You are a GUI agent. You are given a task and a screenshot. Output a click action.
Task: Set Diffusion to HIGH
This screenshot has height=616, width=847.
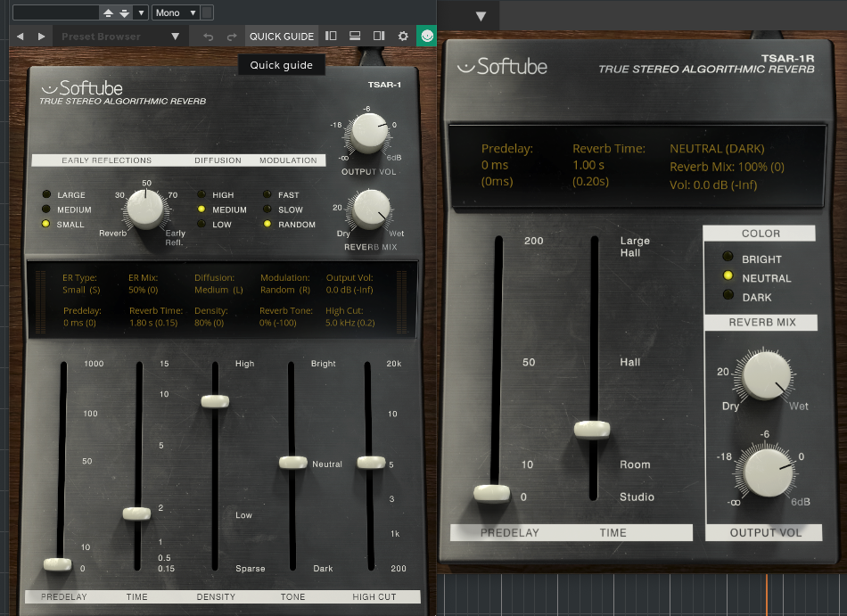tap(201, 195)
